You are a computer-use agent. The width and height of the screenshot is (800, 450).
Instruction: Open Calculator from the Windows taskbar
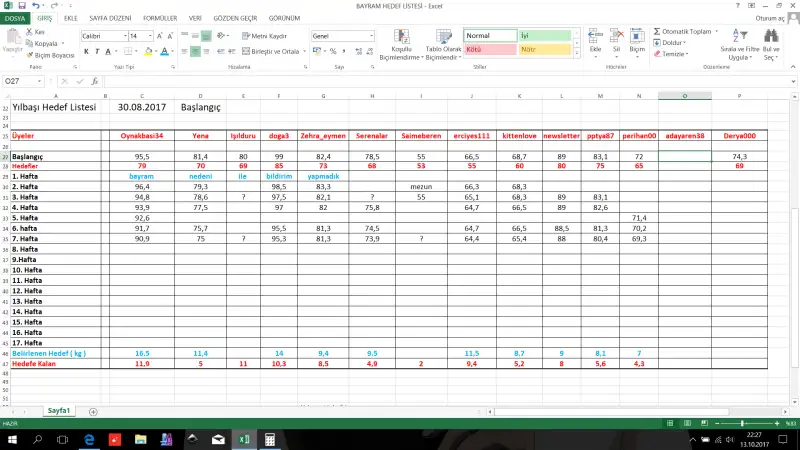[x=269, y=439]
